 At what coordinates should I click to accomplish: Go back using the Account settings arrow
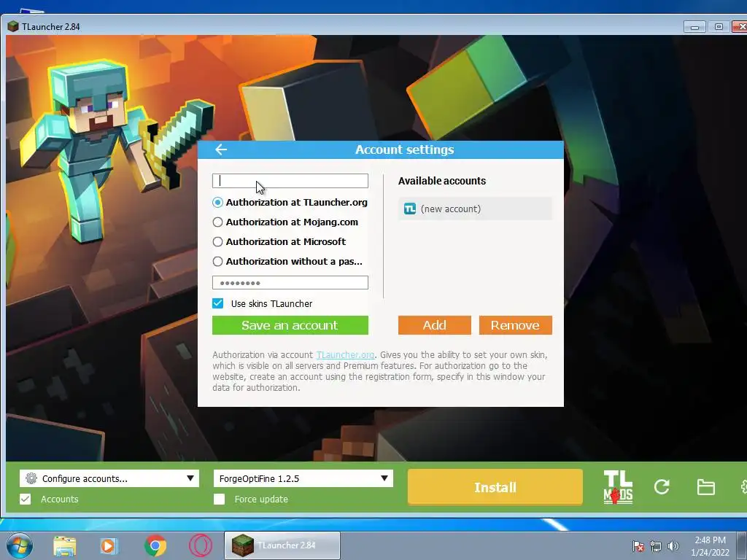click(221, 149)
